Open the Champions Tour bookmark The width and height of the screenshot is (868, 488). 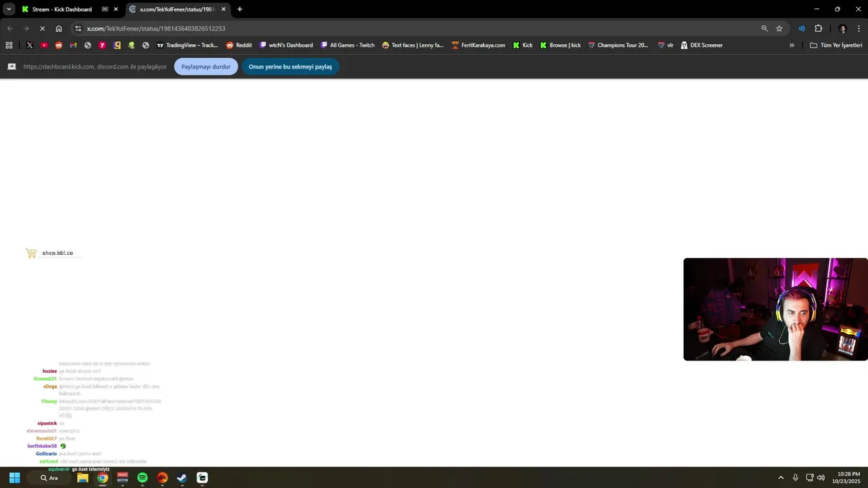click(618, 45)
